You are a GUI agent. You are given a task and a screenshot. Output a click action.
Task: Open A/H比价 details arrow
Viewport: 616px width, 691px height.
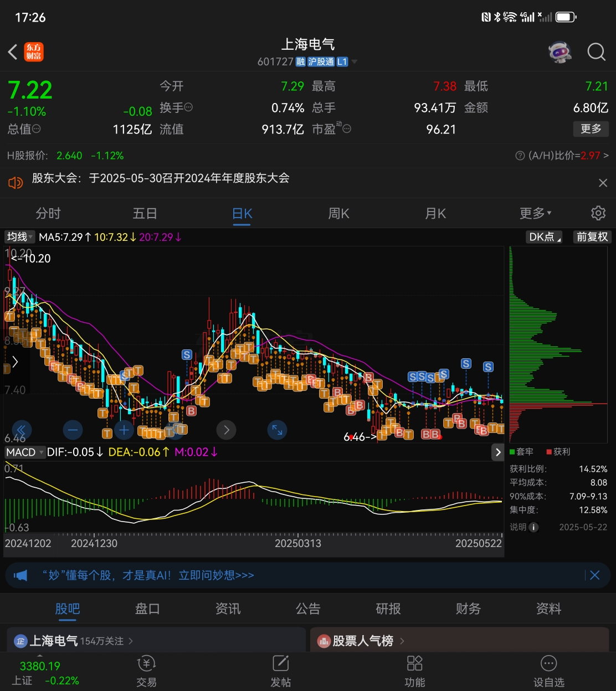[606, 156]
